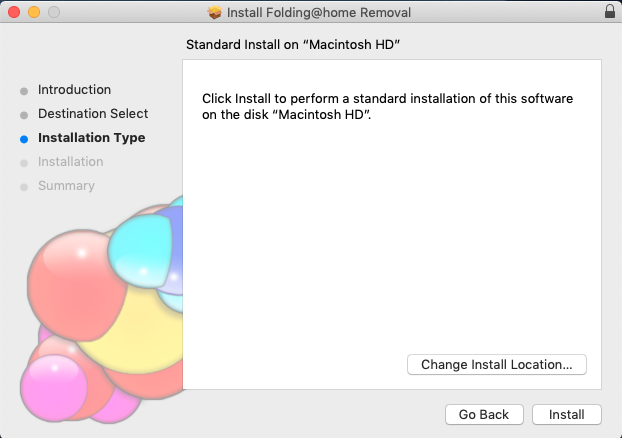
Task: Click the Install button
Action: pyautogui.click(x=566, y=415)
